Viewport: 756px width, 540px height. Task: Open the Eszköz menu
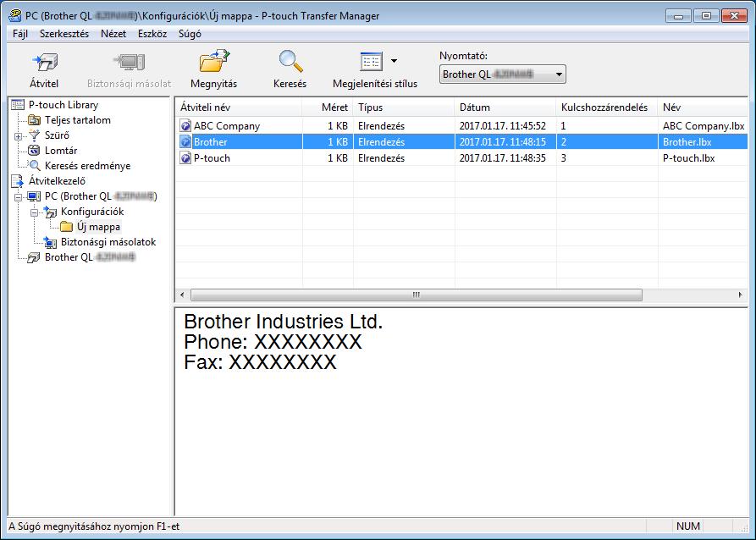(x=152, y=34)
